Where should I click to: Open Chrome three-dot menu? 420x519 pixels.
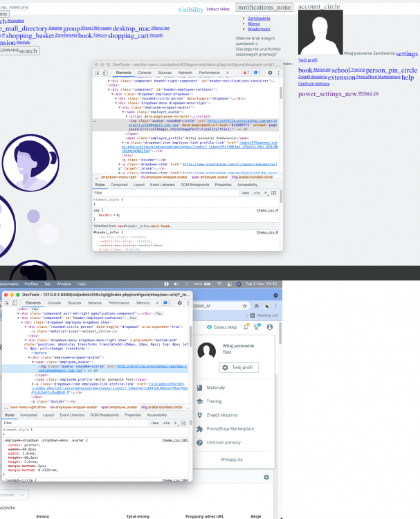coord(275,306)
